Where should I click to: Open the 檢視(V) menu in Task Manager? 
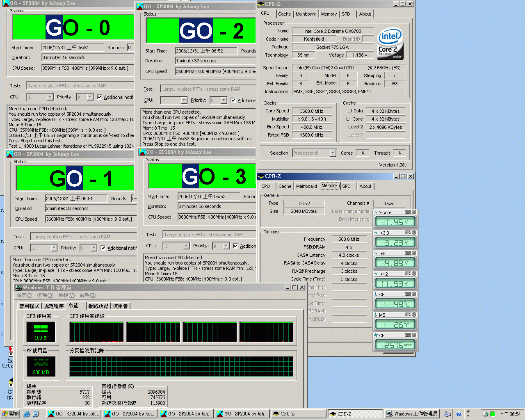pyautogui.click(x=66, y=295)
